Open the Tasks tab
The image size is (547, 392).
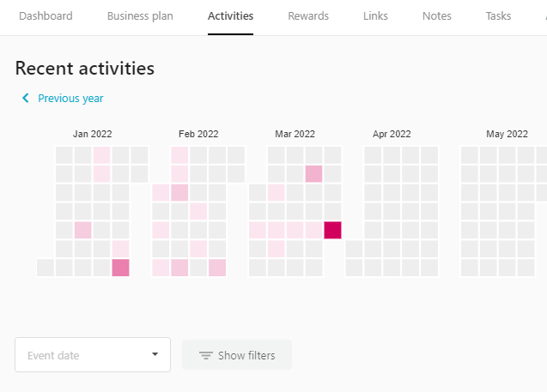point(498,16)
